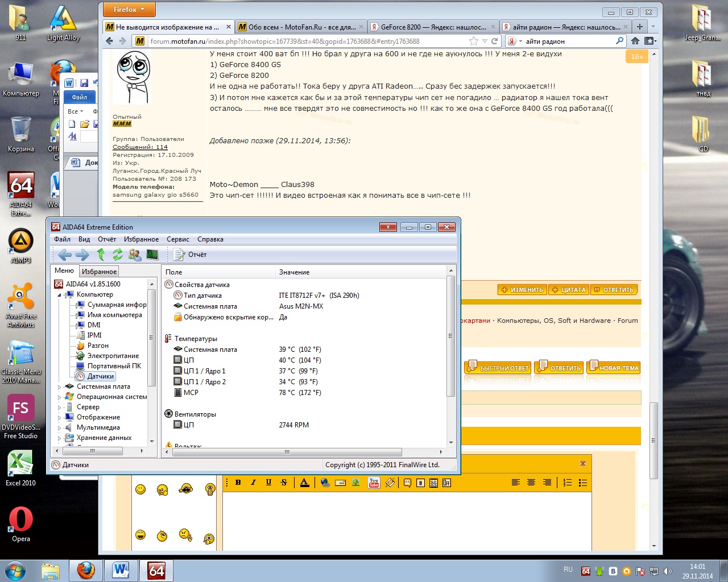Open Windows Explorer from the taskbar
728x582 pixels.
point(50,570)
